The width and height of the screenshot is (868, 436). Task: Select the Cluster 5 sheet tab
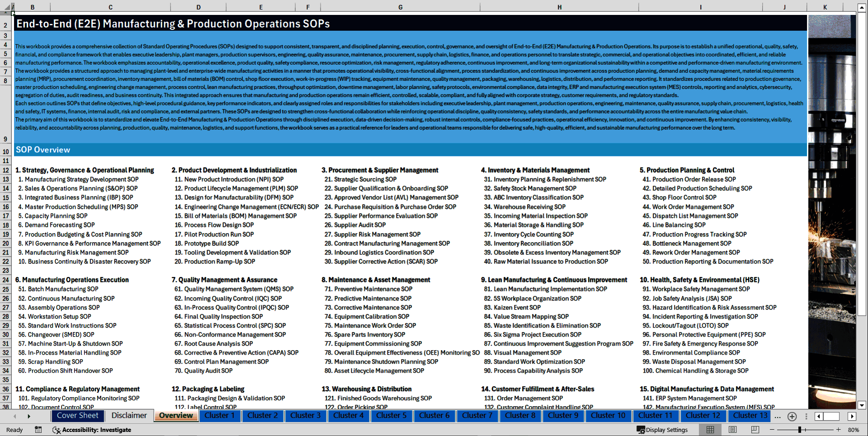pyautogui.click(x=392, y=416)
